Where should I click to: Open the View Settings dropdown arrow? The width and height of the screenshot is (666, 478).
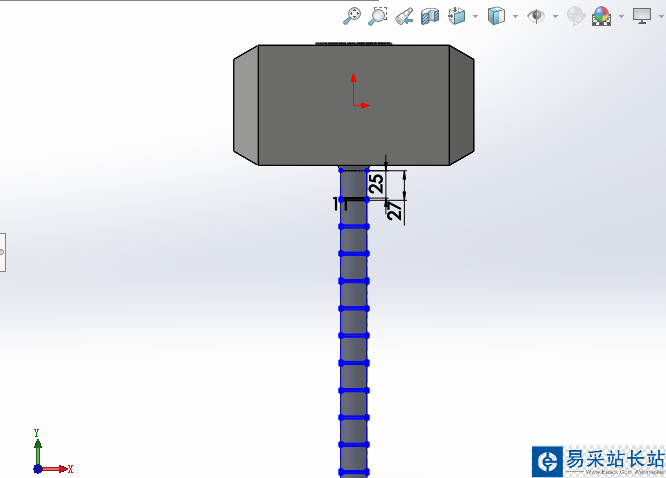pos(661,17)
